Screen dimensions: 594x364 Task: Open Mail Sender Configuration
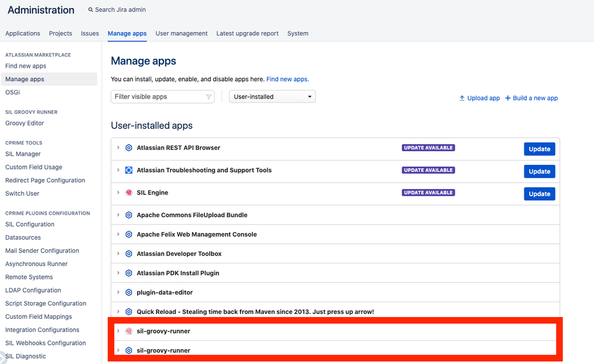(42, 251)
